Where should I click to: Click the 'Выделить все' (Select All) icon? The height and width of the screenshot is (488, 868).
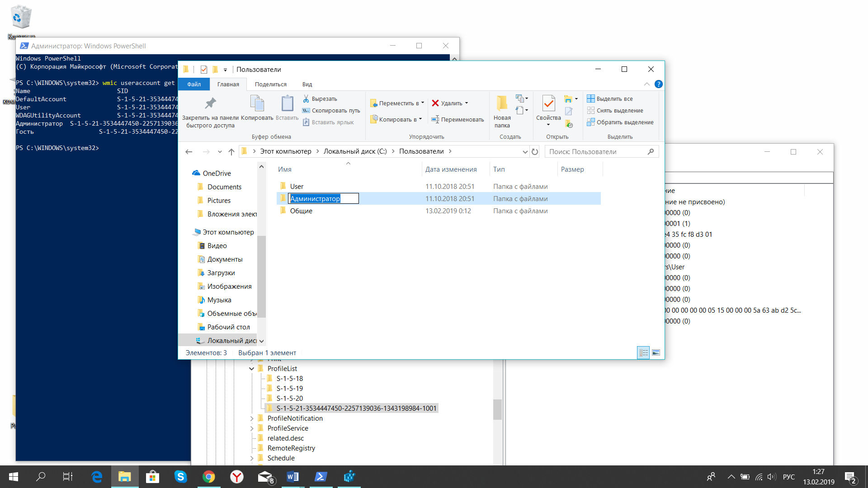point(591,99)
